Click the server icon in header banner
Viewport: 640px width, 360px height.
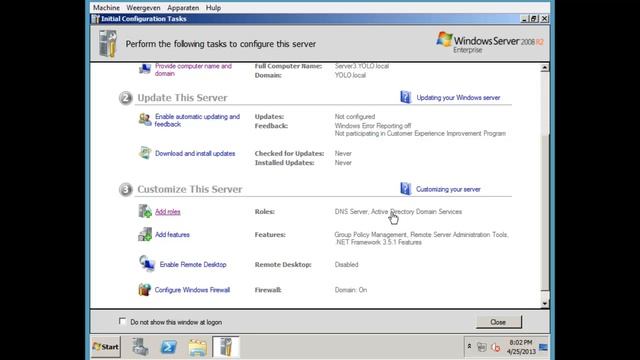[x=108, y=44]
